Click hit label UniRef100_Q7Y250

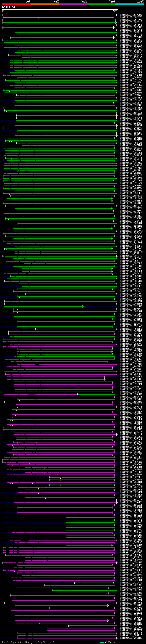(x=131, y=82)
